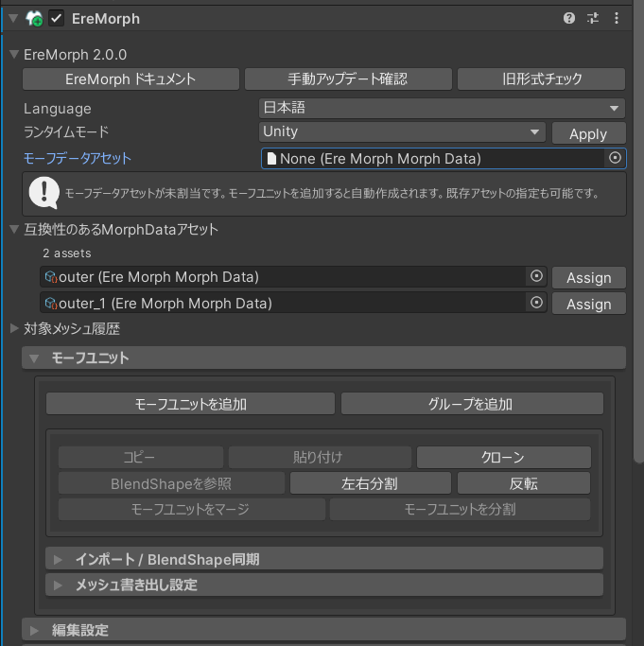Open the EreMorph component preset selector

click(593, 18)
